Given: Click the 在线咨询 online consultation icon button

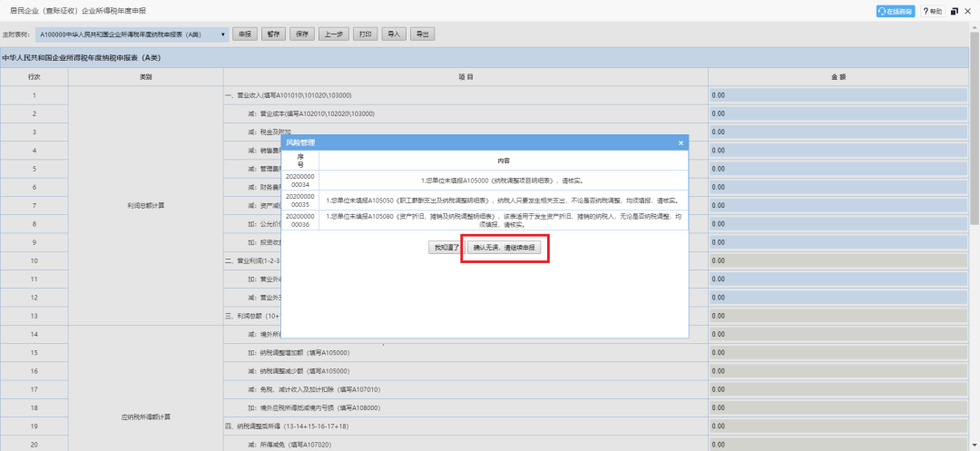Looking at the screenshot, I should 895,11.
